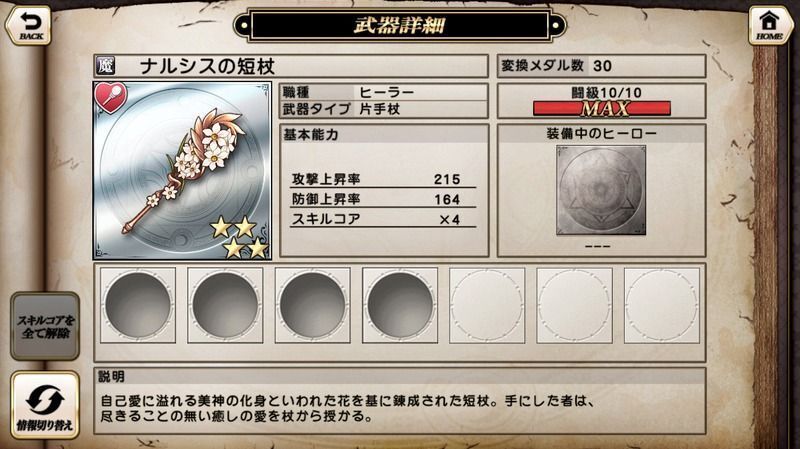The width and height of the screenshot is (800, 449).
Task: Tap the 情報切り替え switch info button
Action: 45,406
